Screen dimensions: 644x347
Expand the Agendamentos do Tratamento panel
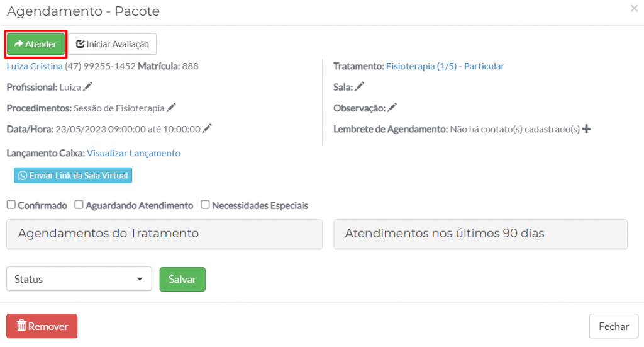click(x=164, y=234)
